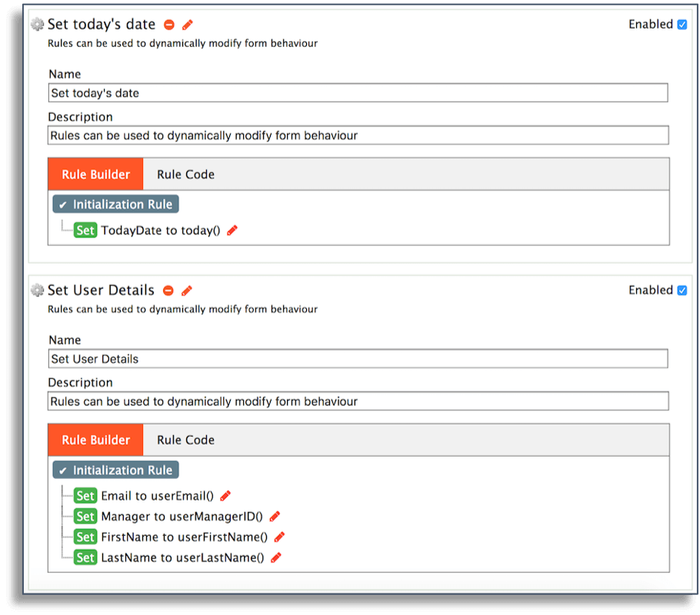Delete the Set User Details rule

click(x=168, y=290)
